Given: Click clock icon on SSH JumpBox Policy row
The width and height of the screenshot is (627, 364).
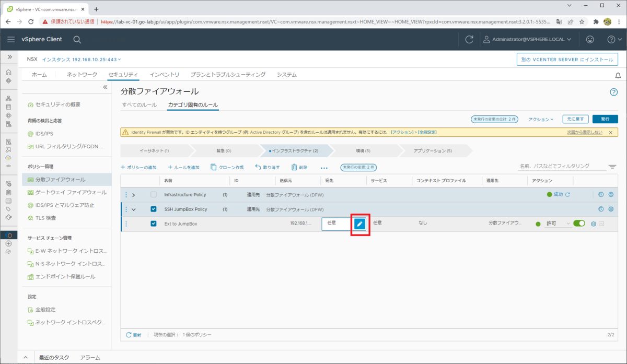Looking at the screenshot, I should pos(601,209).
